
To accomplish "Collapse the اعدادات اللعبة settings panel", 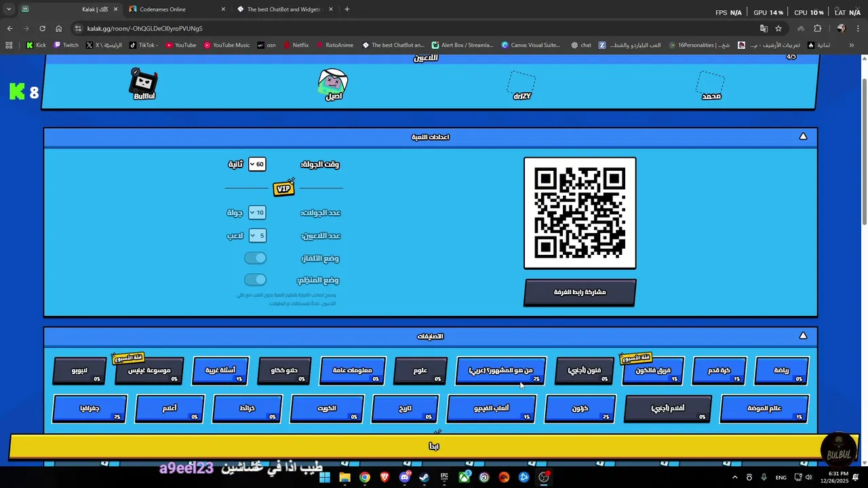I will 803,136.
